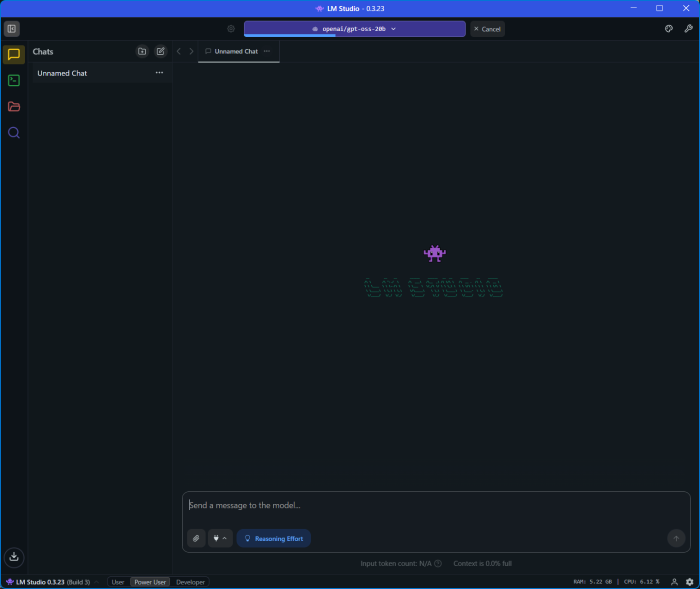Image resolution: width=700 pixels, height=589 pixels.
Task: Go forward with right arrow
Action: pos(191,51)
